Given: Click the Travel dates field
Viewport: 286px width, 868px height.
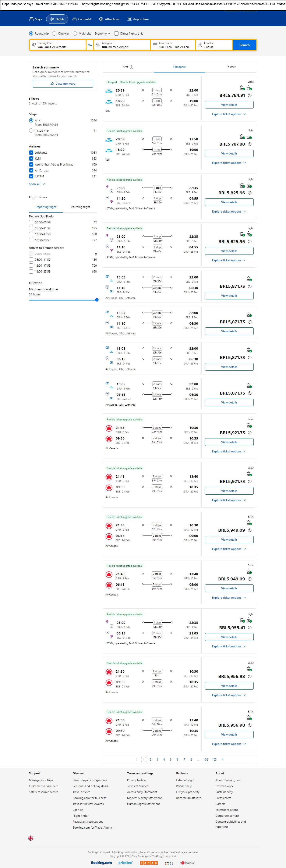Looking at the screenshot, I should pyautogui.click(x=173, y=45).
